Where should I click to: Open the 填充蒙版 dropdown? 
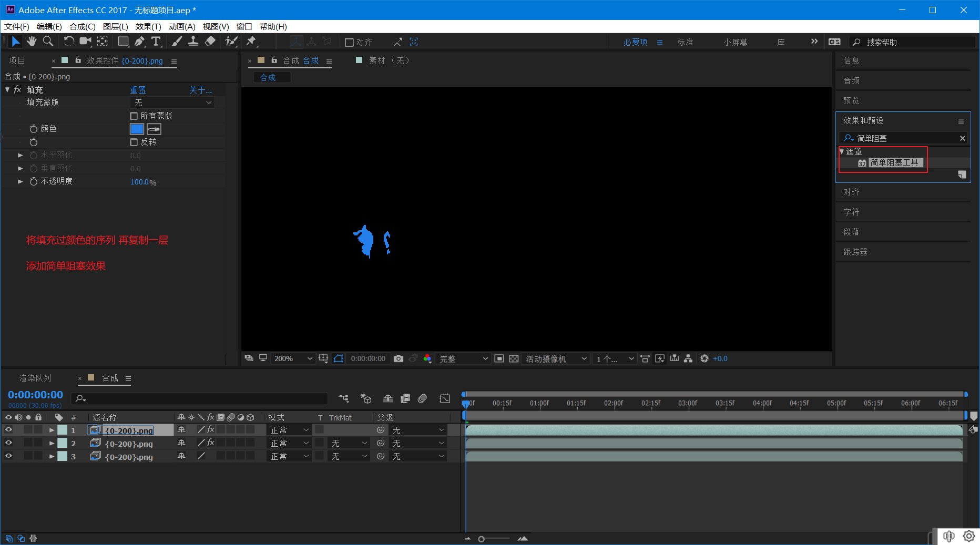coord(172,102)
